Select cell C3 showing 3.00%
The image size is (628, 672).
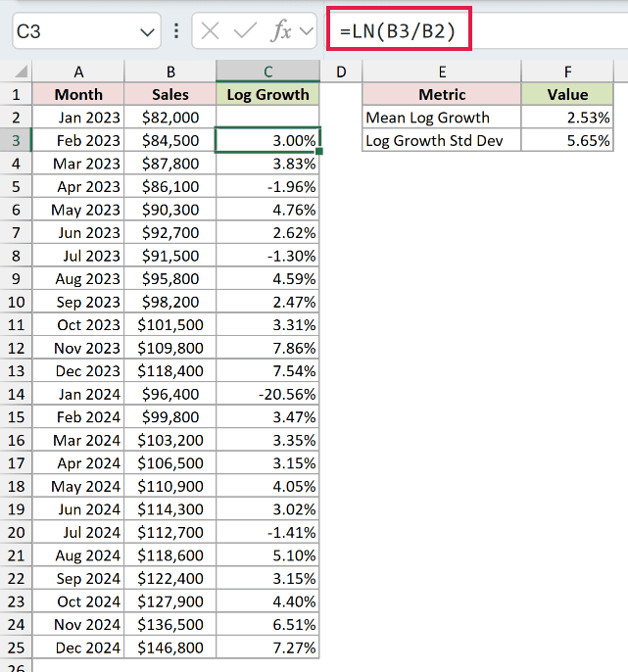267,140
